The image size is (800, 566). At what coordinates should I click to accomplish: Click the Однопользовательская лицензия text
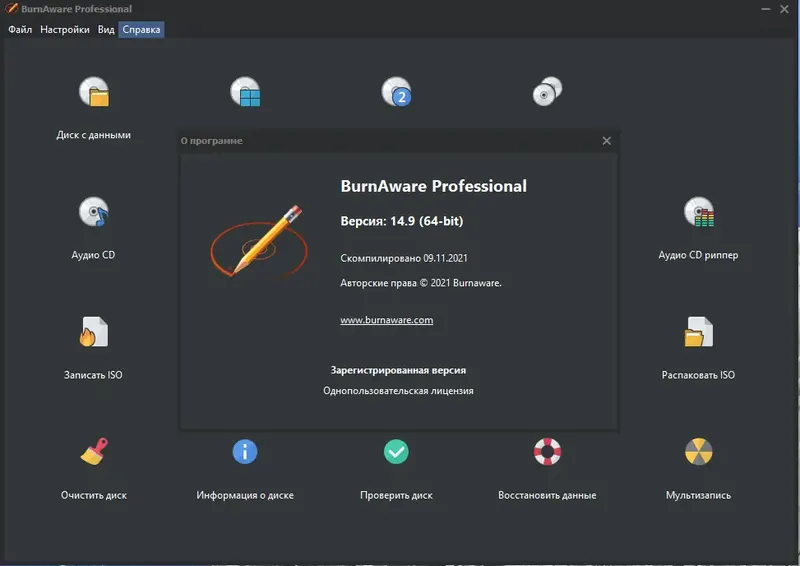[398, 390]
